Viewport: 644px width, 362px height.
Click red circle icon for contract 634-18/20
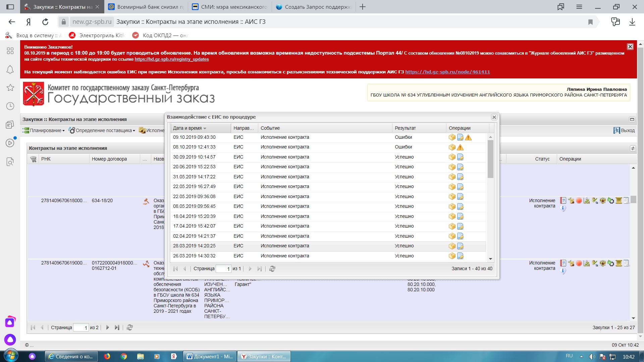tap(579, 201)
